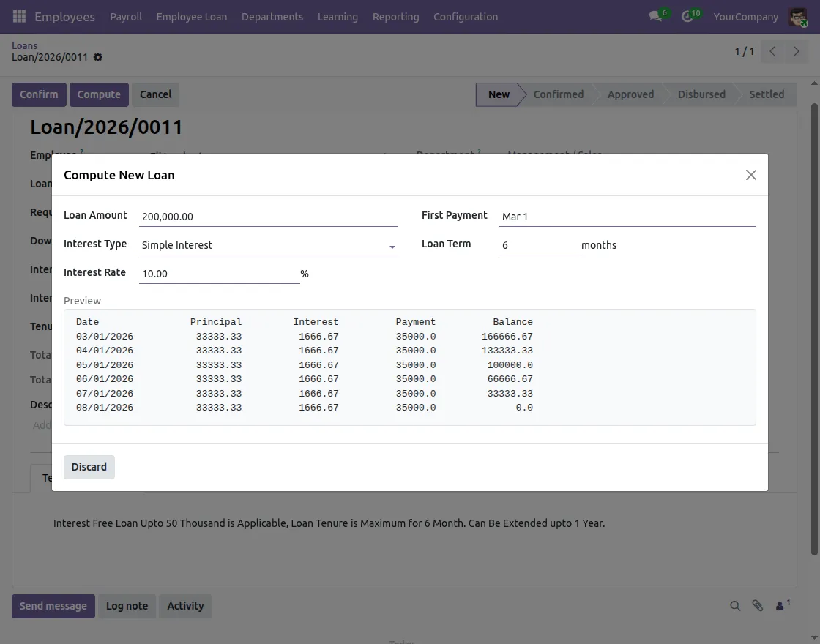
Task: Open the conversations chat icon
Action: point(655,16)
